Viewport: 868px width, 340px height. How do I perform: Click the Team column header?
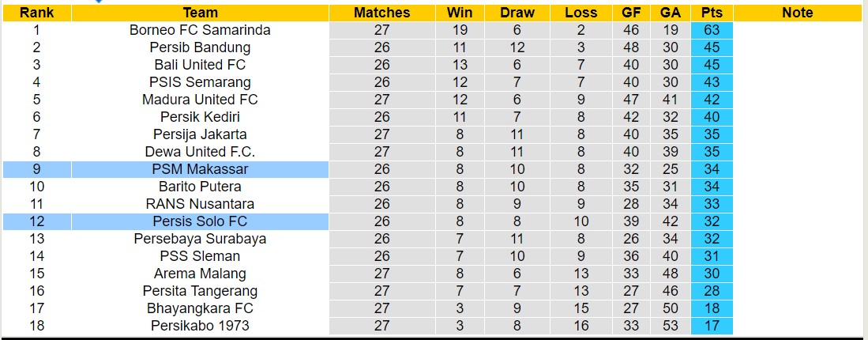[200, 13]
